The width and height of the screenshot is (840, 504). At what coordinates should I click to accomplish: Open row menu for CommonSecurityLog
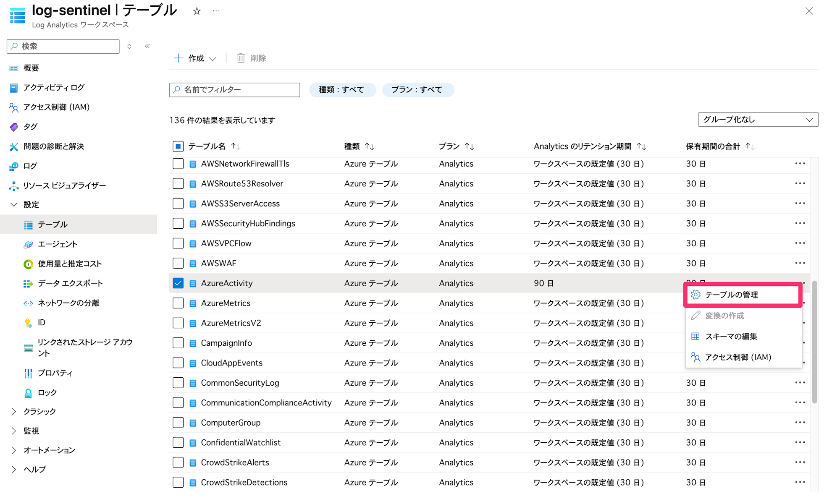pyautogui.click(x=800, y=383)
